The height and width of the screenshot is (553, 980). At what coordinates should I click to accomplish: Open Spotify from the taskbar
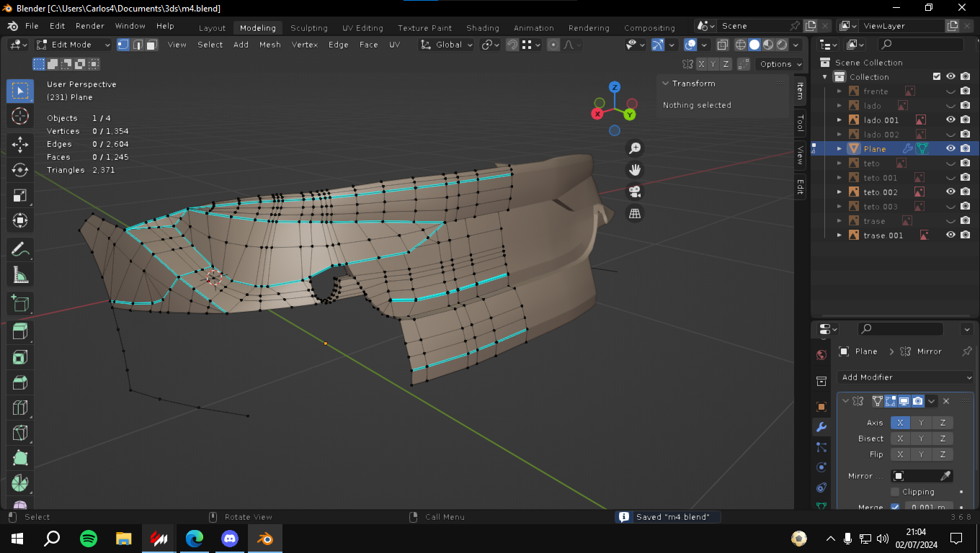pos(89,538)
